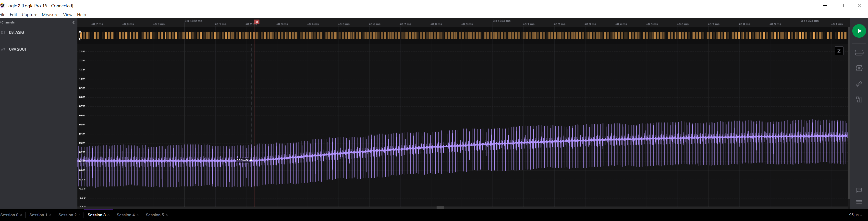This screenshot has width=868, height=221.
Task: Close Session 4 tab
Action: [x=138, y=215]
